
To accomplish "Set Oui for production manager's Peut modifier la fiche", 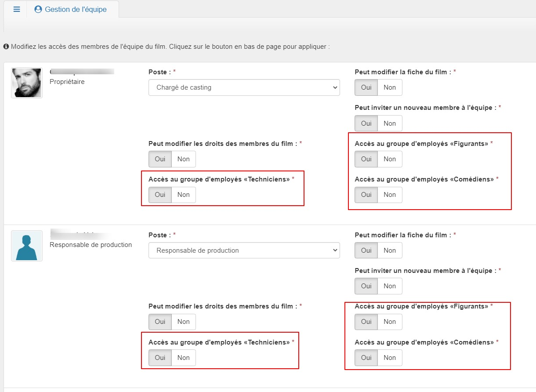I will tap(366, 250).
